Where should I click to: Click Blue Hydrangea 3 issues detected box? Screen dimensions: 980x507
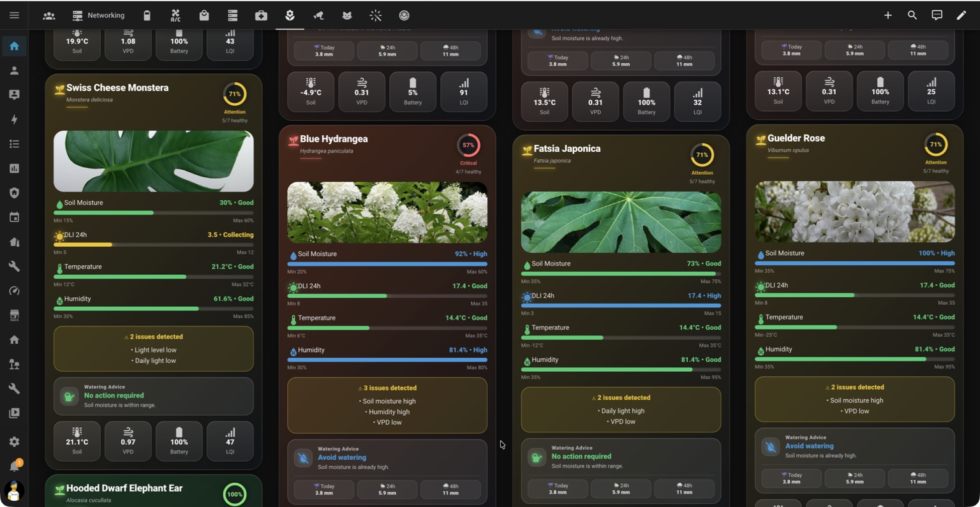coord(387,406)
